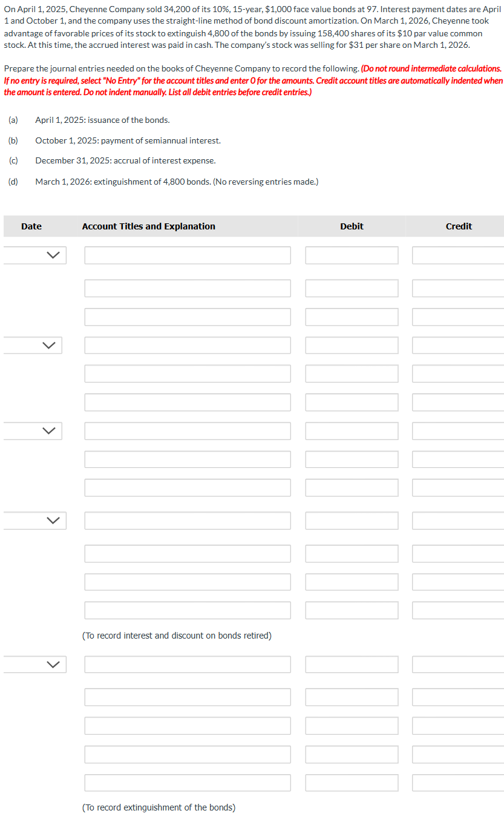The image size is (504, 822).
Task: Click the extinguishment entry's first-line debit field
Action: [352, 664]
